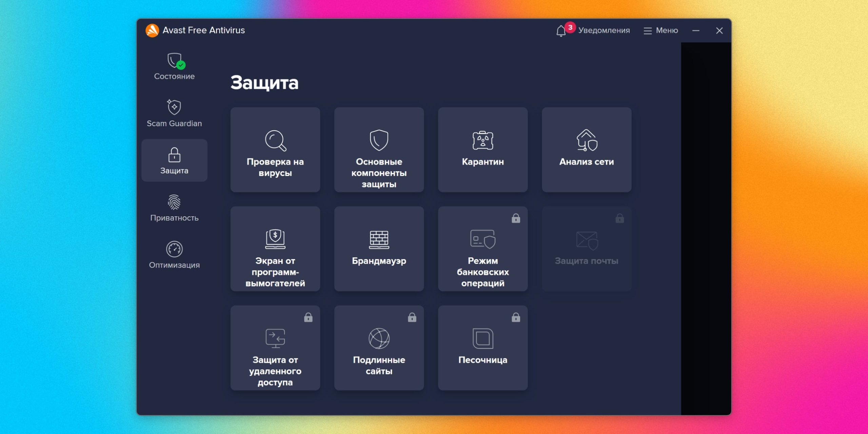Open the Брандмауэр firewall
The width and height of the screenshot is (868, 434).
(379, 249)
